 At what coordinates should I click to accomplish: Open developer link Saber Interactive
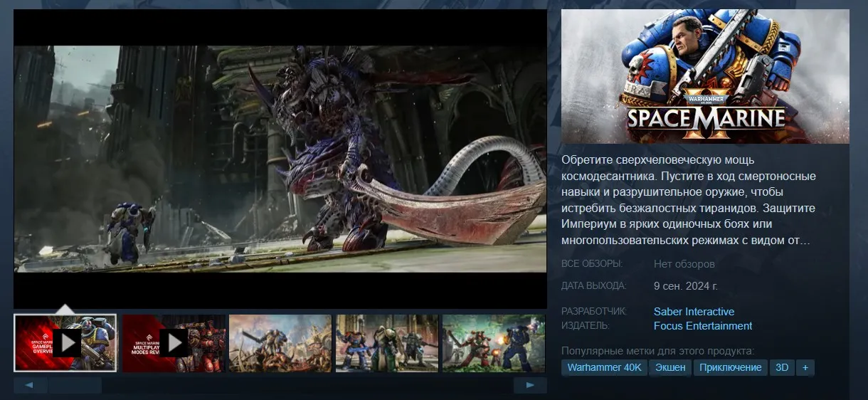pos(694,312)
